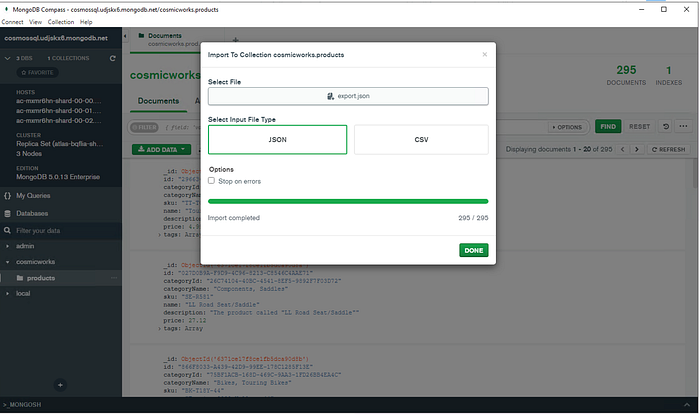
Task: Go to next page of documents
Action: pos(637,149)
